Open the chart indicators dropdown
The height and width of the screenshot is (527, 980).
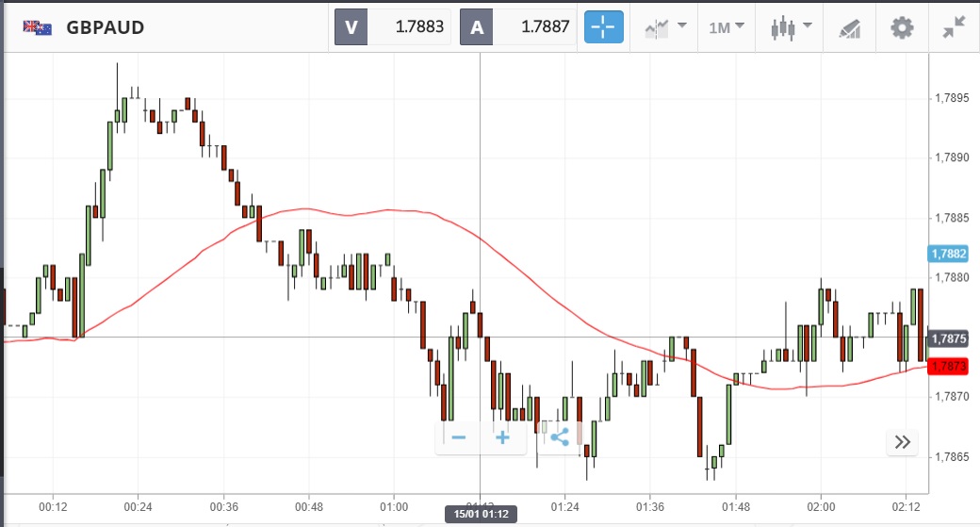[x=665, y=27]
